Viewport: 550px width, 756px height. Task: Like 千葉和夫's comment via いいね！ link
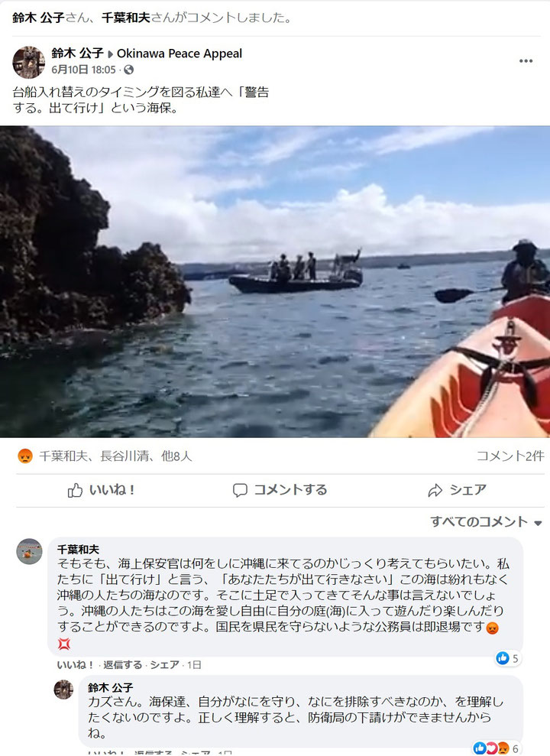point(75,665)
